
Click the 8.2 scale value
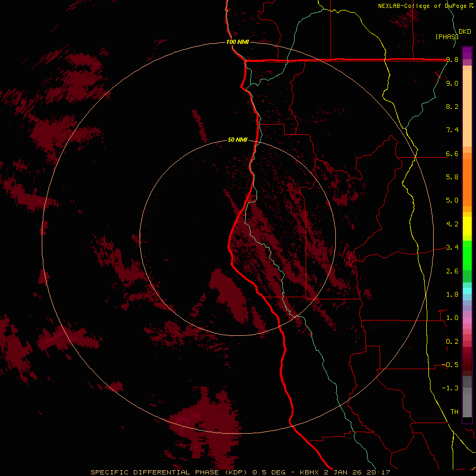click(452, 106)
